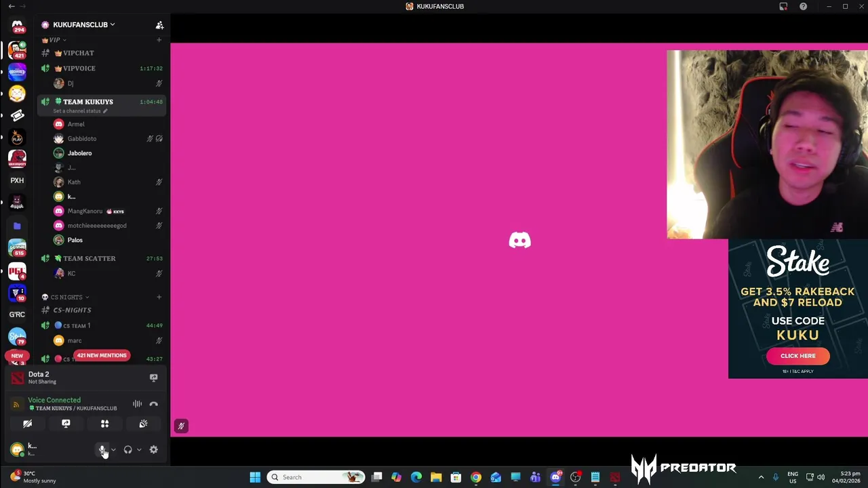This screenshot has height=488, width=868.
Task: Toggle noise suppression waveform icon
Action: (x=137, y=404)
